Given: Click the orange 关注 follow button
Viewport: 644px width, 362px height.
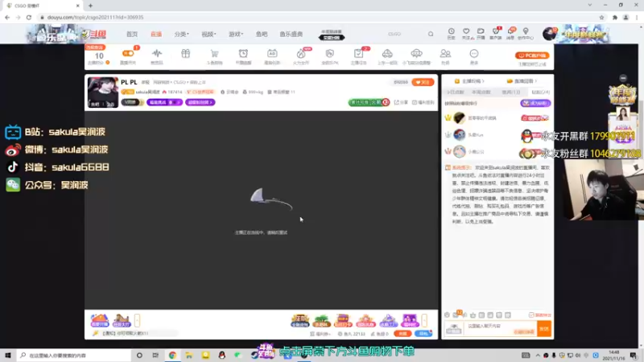Looking at the screenshot, I should coord(423,82).
